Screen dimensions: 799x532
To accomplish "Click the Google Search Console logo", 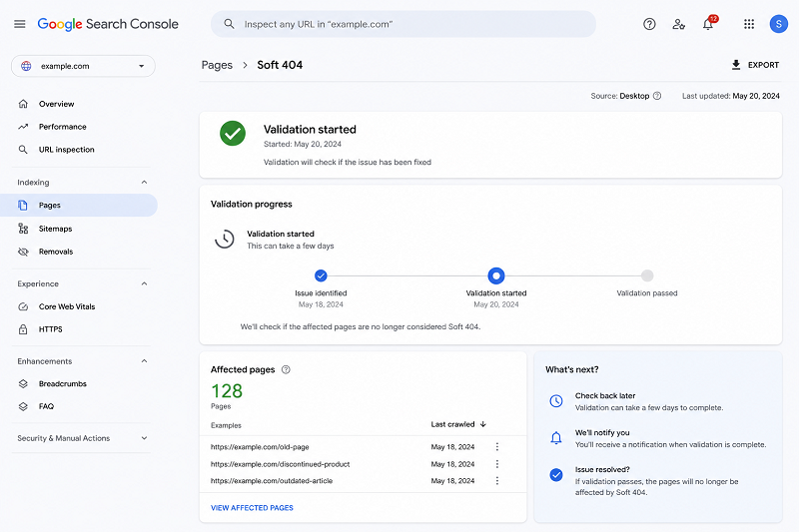I will point(108,24).
